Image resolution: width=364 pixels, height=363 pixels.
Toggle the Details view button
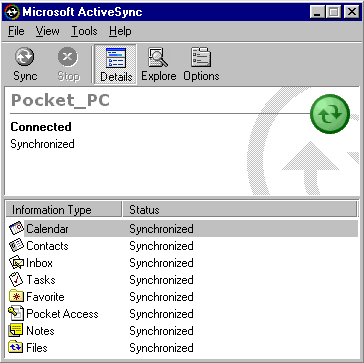(116, 64)
